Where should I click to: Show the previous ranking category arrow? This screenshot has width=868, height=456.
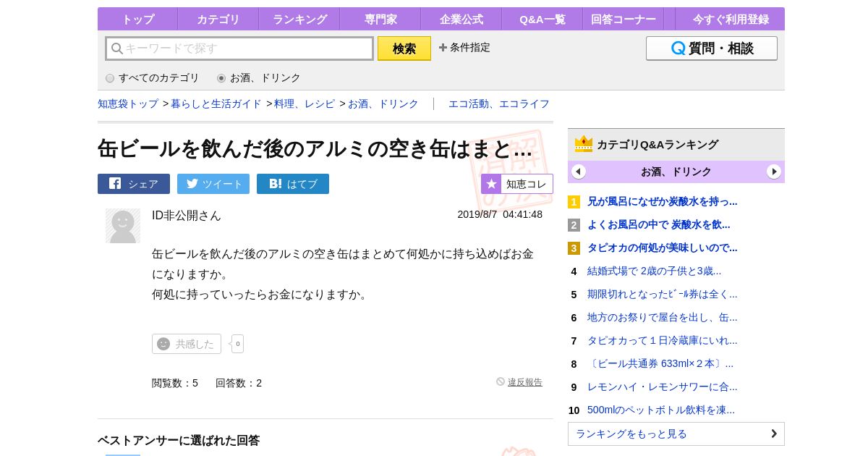point(579,172)
